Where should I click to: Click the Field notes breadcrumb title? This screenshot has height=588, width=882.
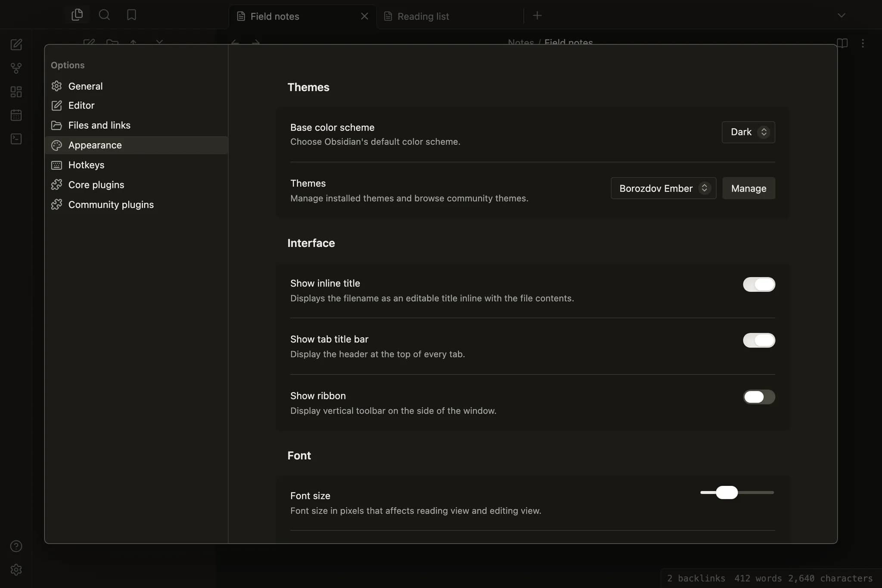(x=568, y=42)
